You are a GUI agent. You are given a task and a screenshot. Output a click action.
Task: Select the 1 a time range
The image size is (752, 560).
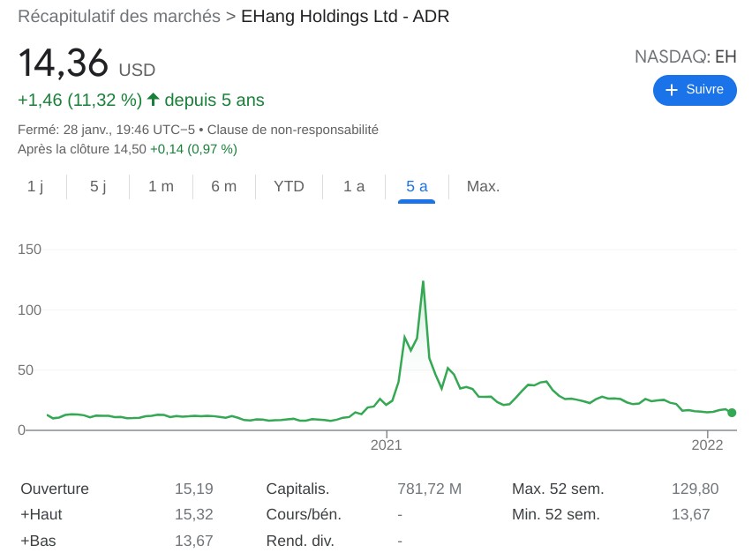pyautogui.click(x=353, y=186)
